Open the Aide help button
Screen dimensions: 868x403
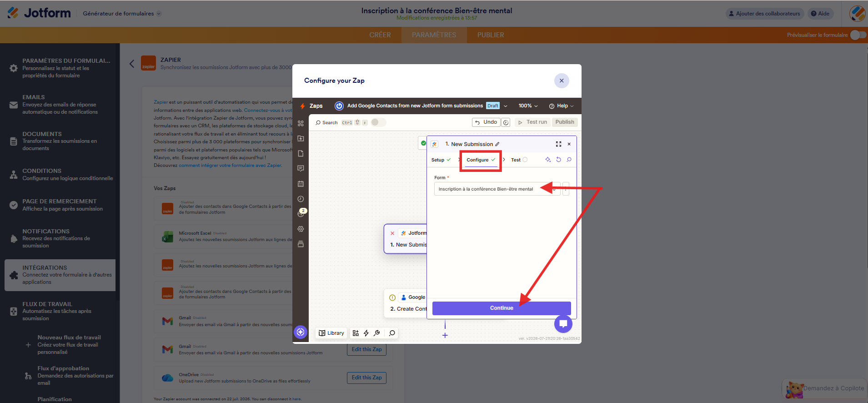click(x=820, y=14)
